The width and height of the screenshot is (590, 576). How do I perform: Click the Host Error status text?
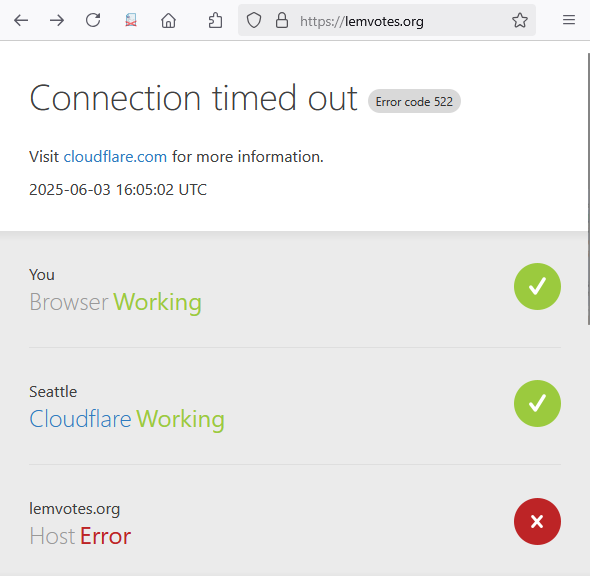80,536
